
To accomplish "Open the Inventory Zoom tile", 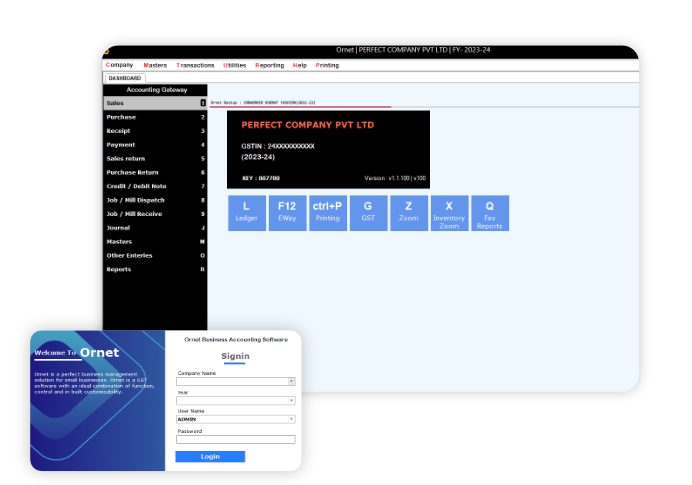I will coord(449,213).
